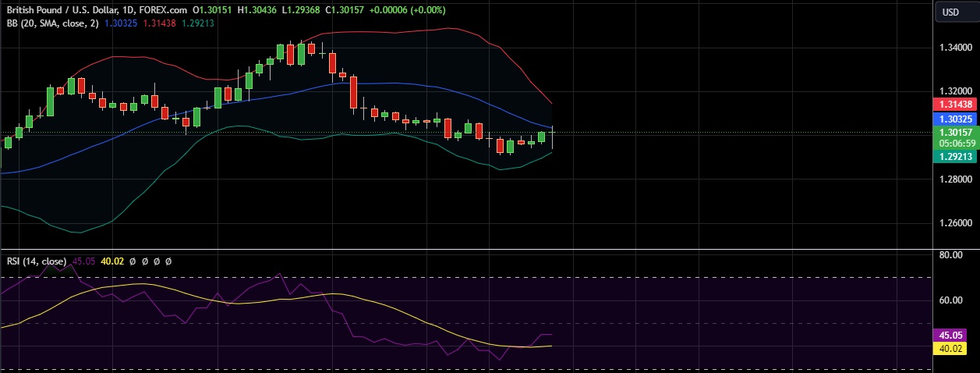
Task: Select blue BB basis value 1.30325 in legend
Action: (x=122, y=23)
